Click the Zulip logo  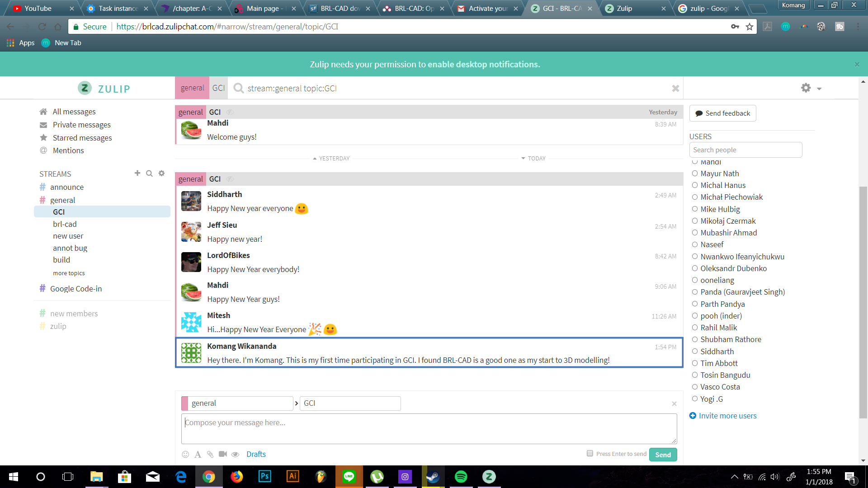[x=104, y=88]
